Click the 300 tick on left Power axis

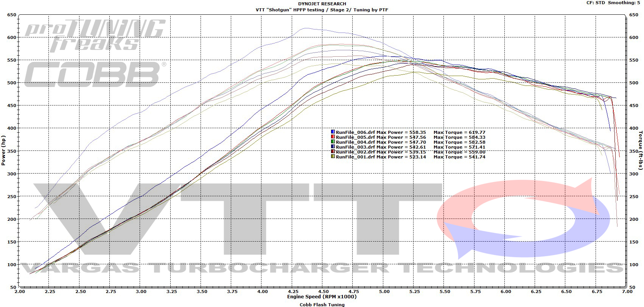pyautogui.click(x=12, y=174)
